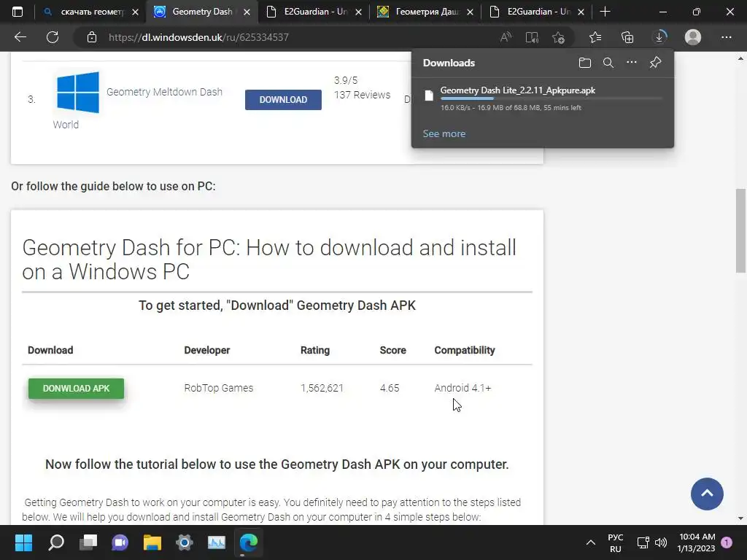Open taskbar Search
The image size is (747, 560).
pyautogui.click(x=55, y=542)
